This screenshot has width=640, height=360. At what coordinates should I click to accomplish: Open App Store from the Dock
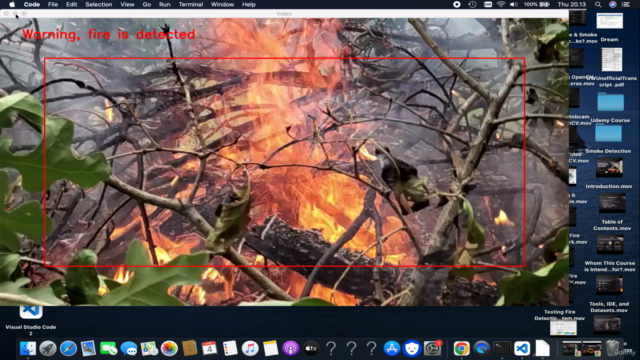pyautogui.click(x=391, y=349)
